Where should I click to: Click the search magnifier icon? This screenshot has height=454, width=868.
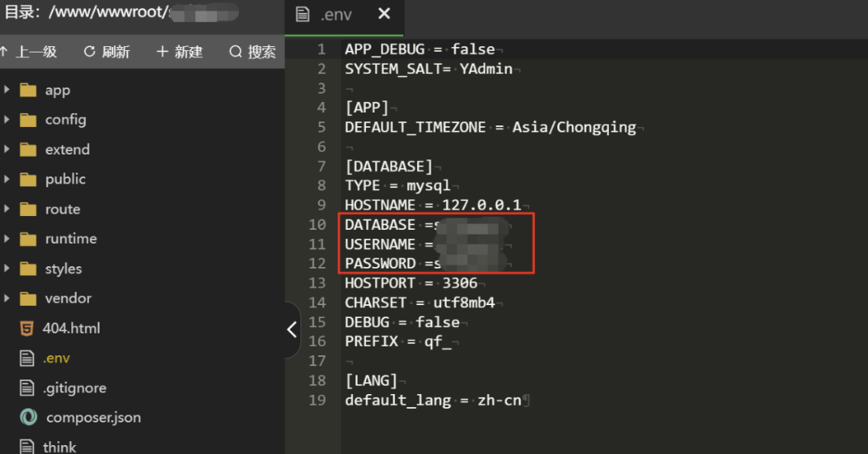[x=236, y=52]
